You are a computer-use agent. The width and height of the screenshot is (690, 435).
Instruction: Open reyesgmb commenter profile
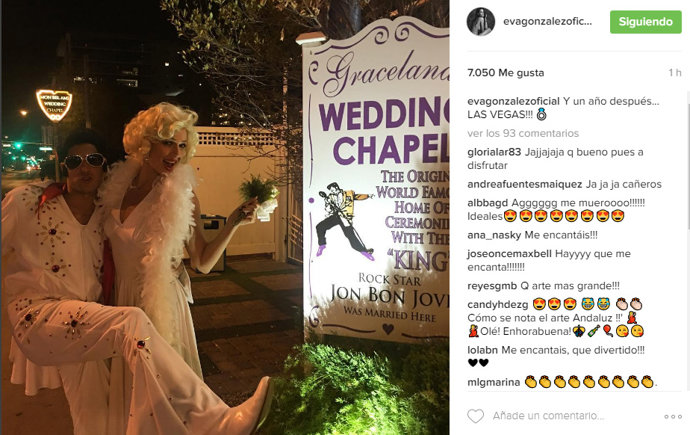[492, 286]
